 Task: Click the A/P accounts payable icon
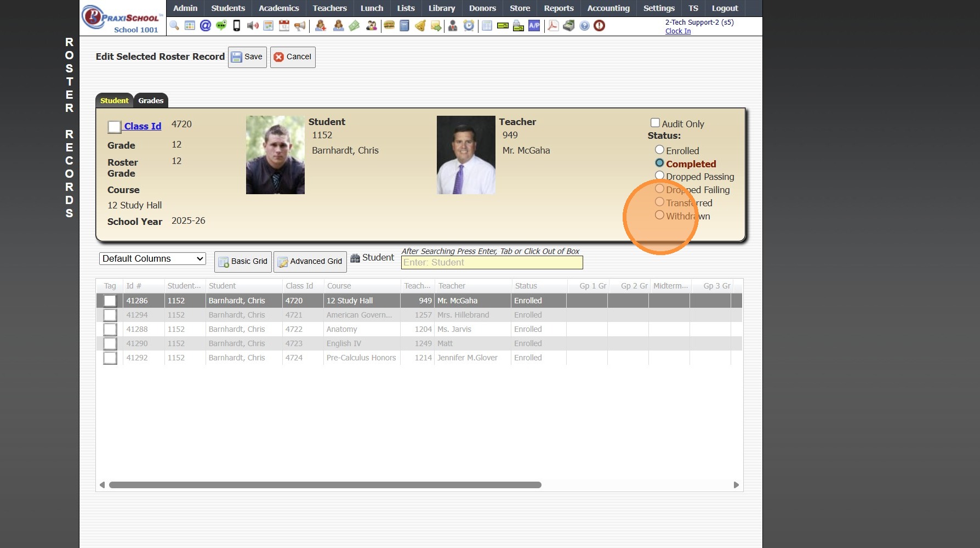(x=534, y=26)
